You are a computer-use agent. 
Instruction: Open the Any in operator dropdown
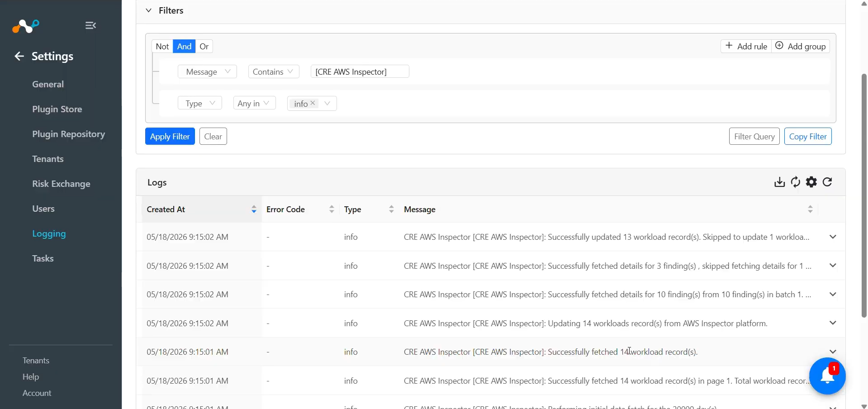[254, 103]
